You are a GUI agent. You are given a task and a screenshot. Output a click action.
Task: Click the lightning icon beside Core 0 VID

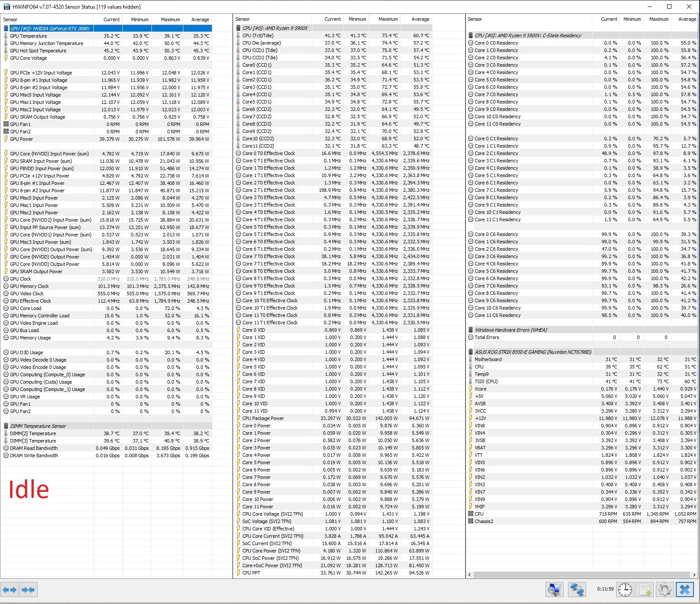[238, 330]
